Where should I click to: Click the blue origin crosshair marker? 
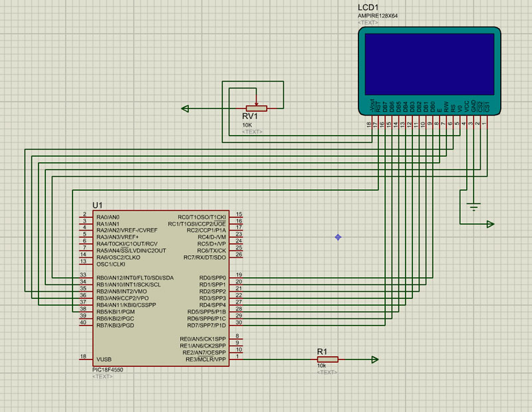click(338, 237)
